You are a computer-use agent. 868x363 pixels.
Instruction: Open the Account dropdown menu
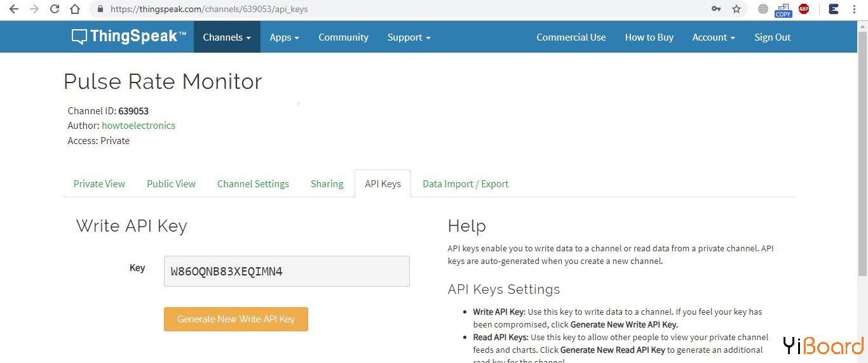tap(713, 37)
